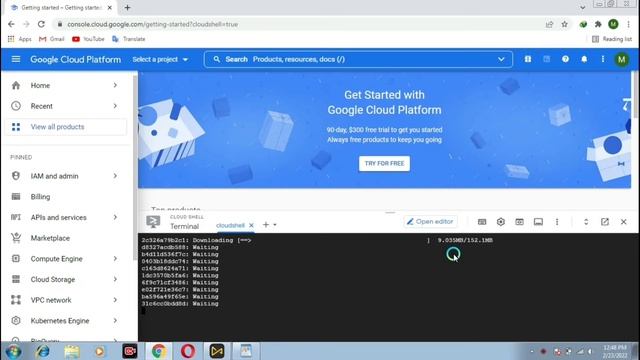Open new Cloud Shell tab dropdown arrow

point(275,225)
